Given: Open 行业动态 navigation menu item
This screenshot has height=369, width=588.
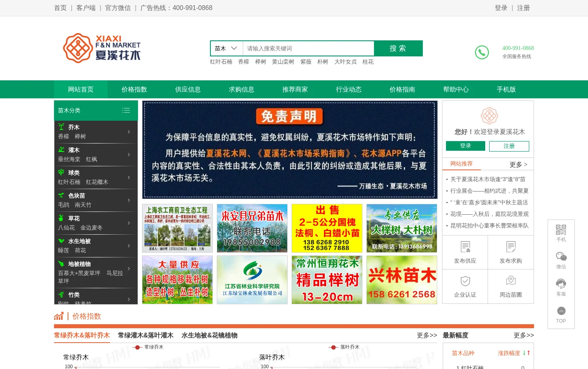Looking at the screenshot, I should click(349, 89).
